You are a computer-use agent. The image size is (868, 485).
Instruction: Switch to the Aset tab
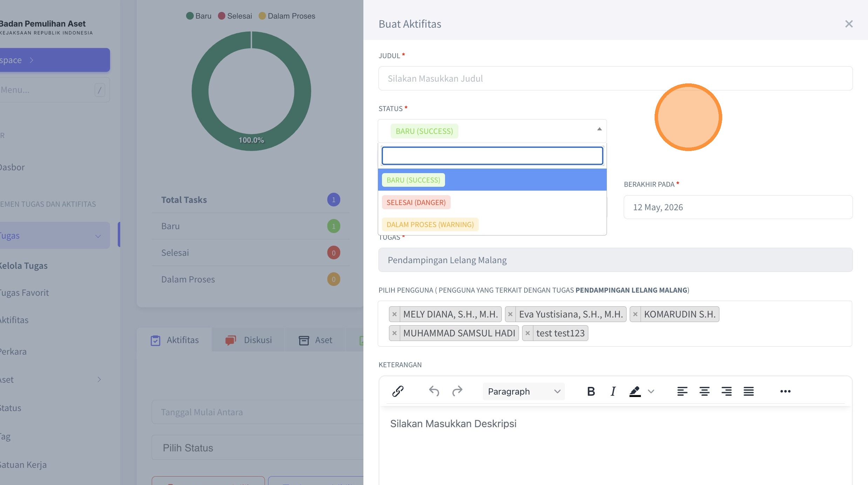coord(315,340)
